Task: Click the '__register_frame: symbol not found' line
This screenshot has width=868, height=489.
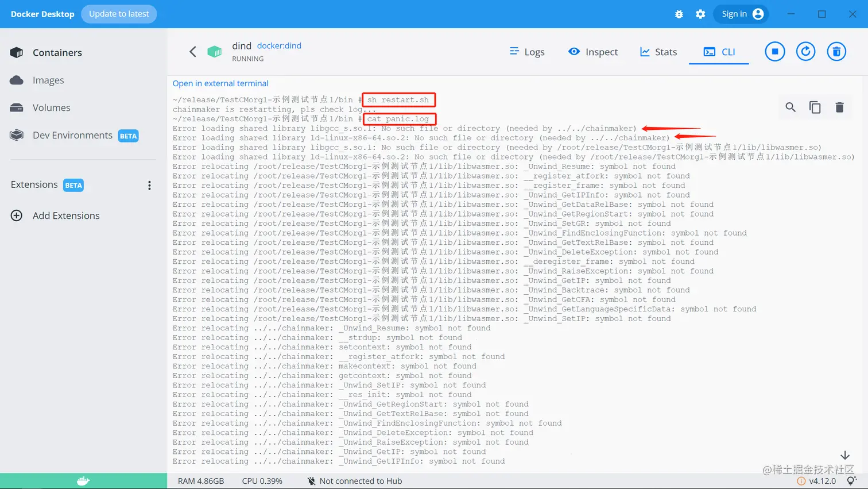Action: click(429, 186)
